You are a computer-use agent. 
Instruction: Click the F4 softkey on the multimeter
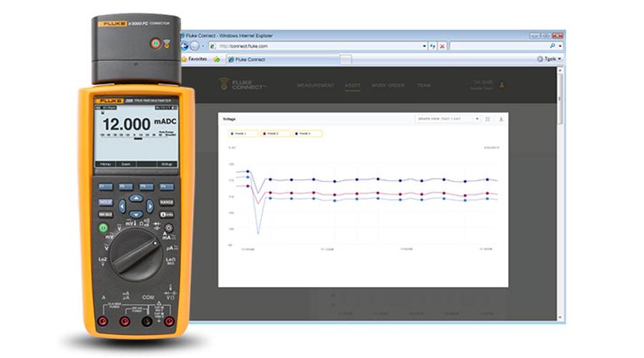pyautogui.click(x=166, y=187)
